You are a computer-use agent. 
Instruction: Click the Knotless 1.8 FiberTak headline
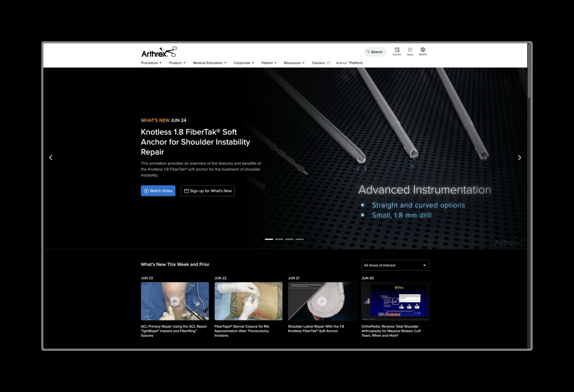point(196,142)
